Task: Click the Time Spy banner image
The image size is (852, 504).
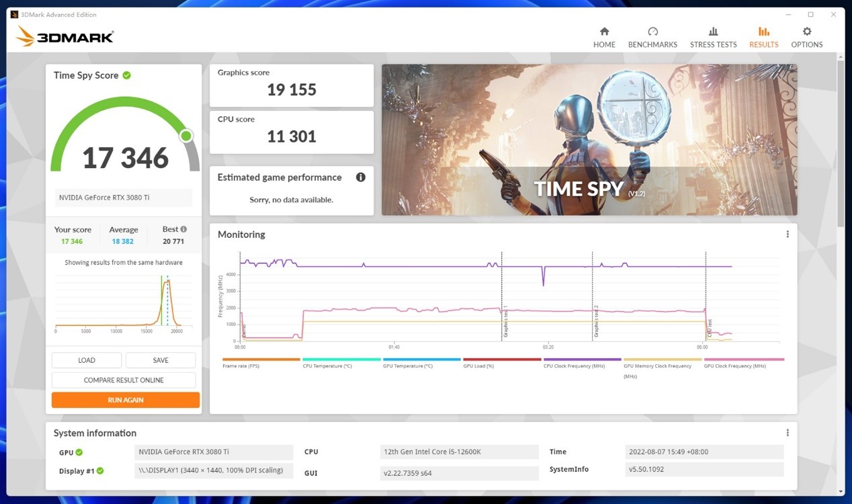Action: point(589,140)
